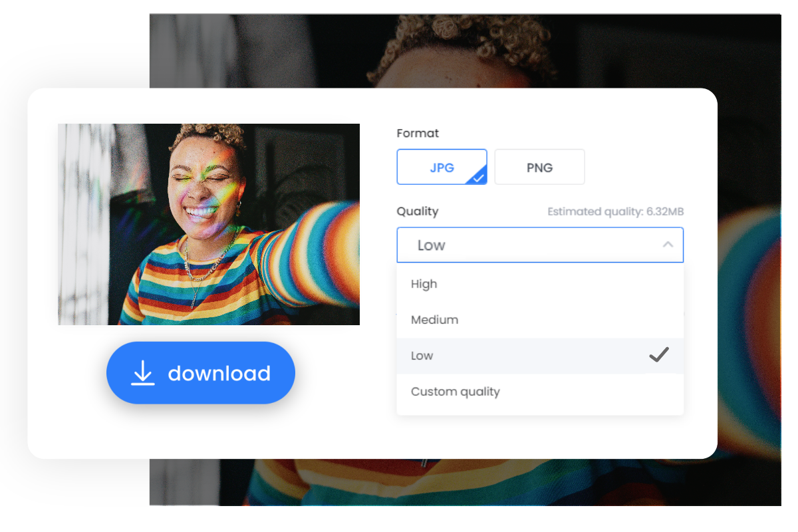Click the Quality section label

(418, 211)
